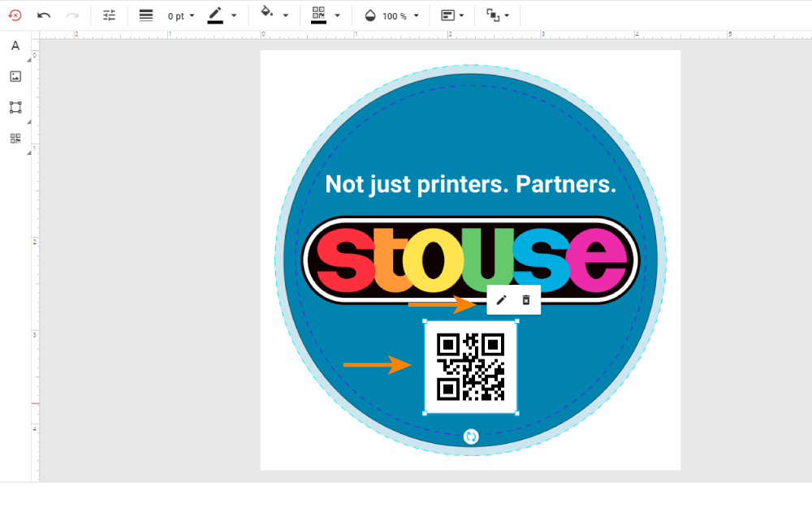Expand the arrow beside the stroke color pen

pos(234,15)
